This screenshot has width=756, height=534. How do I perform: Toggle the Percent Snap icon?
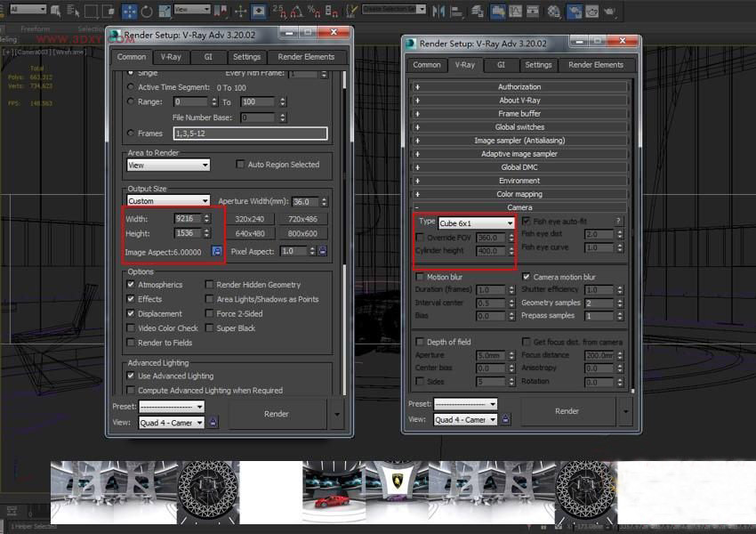tap(314, 11)
